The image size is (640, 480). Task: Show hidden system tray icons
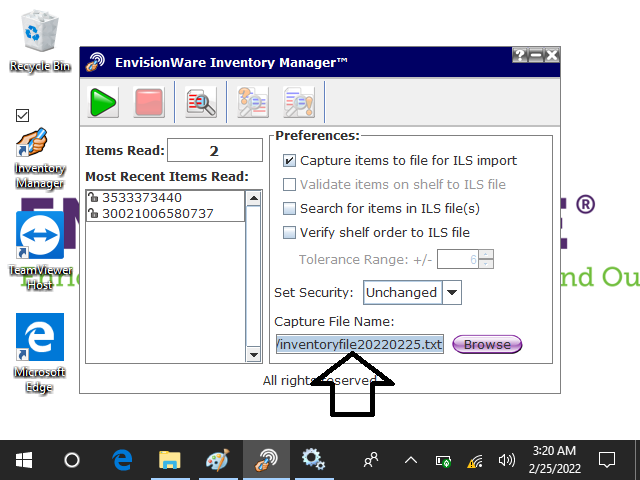pos(411,460)
